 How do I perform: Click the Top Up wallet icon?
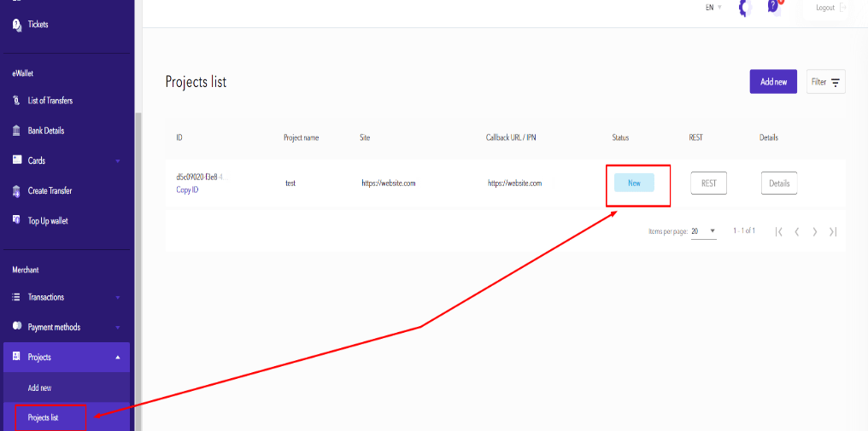click(x=16, y=220)
